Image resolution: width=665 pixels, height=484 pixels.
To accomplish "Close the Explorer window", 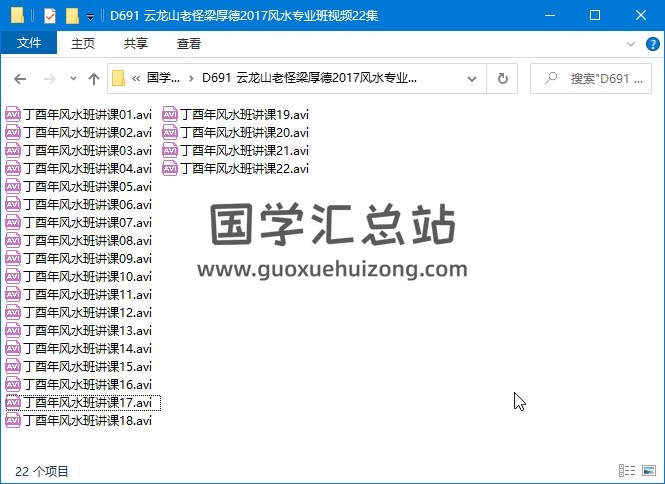I will [641, 16].
